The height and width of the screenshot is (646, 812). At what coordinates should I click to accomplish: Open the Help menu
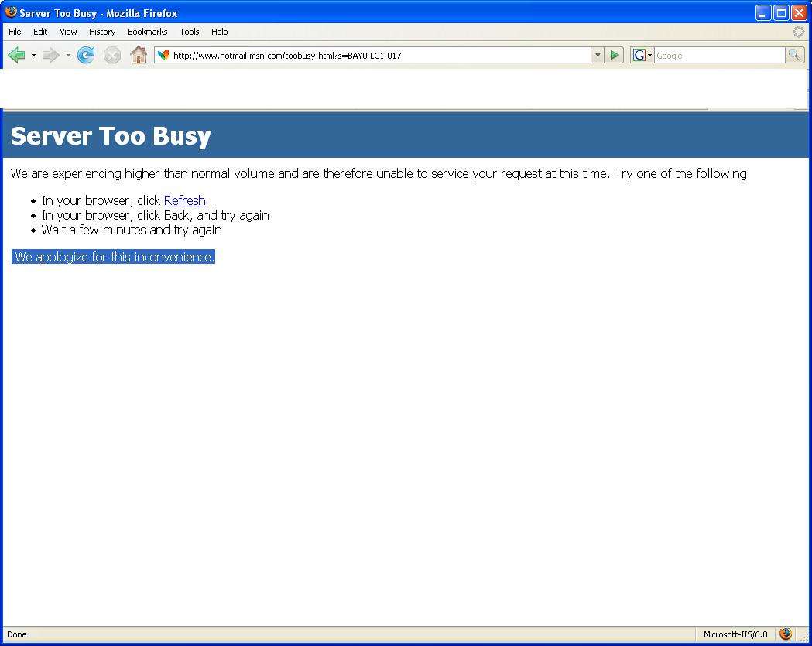(x=220, y=32)
